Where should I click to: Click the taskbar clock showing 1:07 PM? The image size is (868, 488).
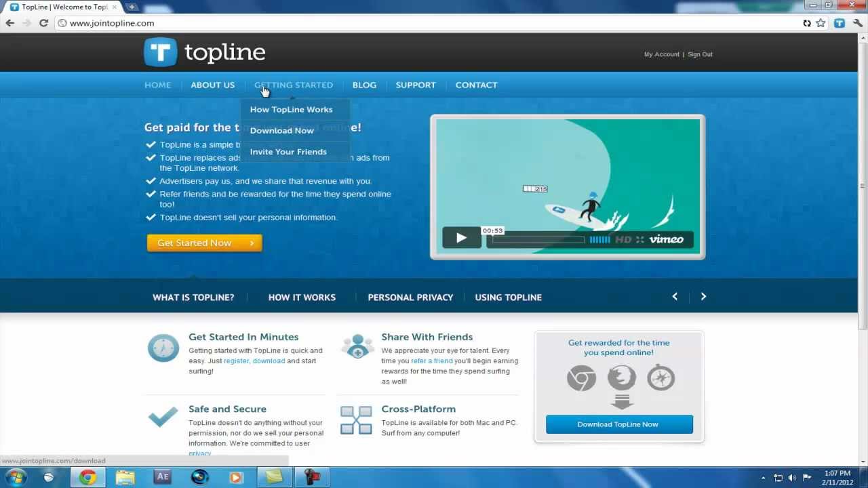pos(837,477)
